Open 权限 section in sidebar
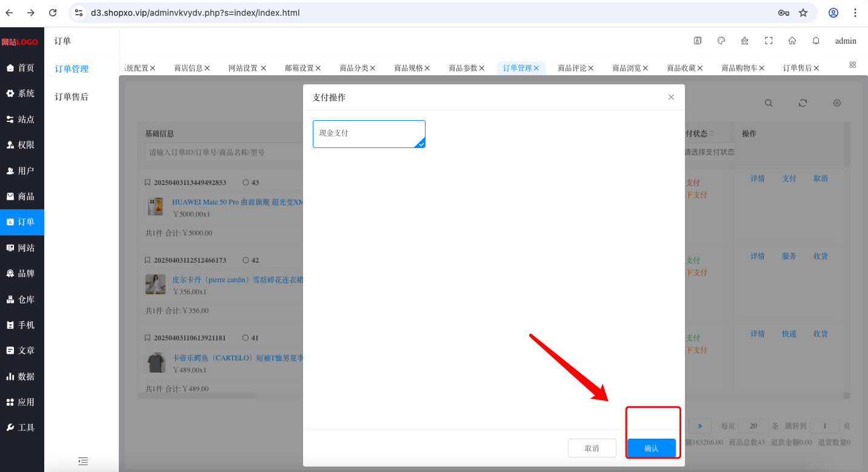This screenshot has width=868, height=472. tap(22, 145)
